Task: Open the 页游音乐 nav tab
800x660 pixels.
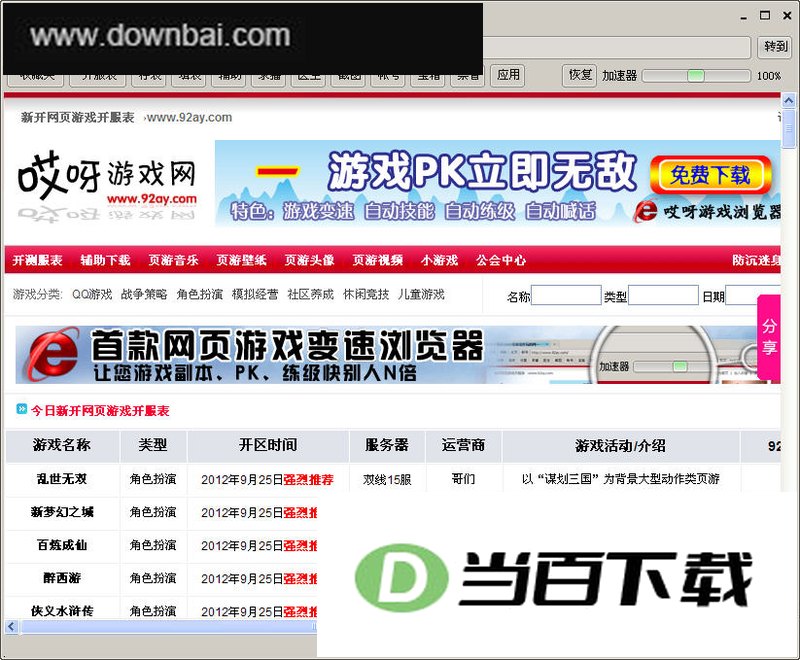Action: [x=173, y=260]
